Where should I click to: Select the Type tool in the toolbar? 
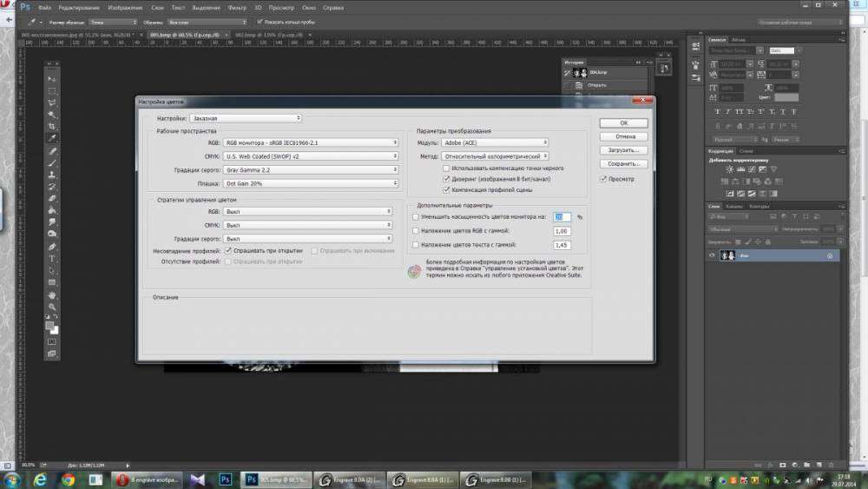pos(52,259)
